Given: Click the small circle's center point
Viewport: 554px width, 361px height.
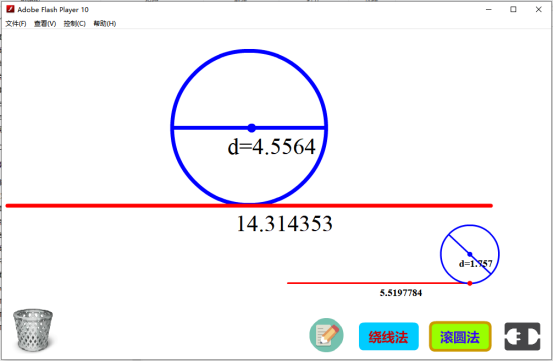Looking at the screenshot, I should click(x=470, y=254).
